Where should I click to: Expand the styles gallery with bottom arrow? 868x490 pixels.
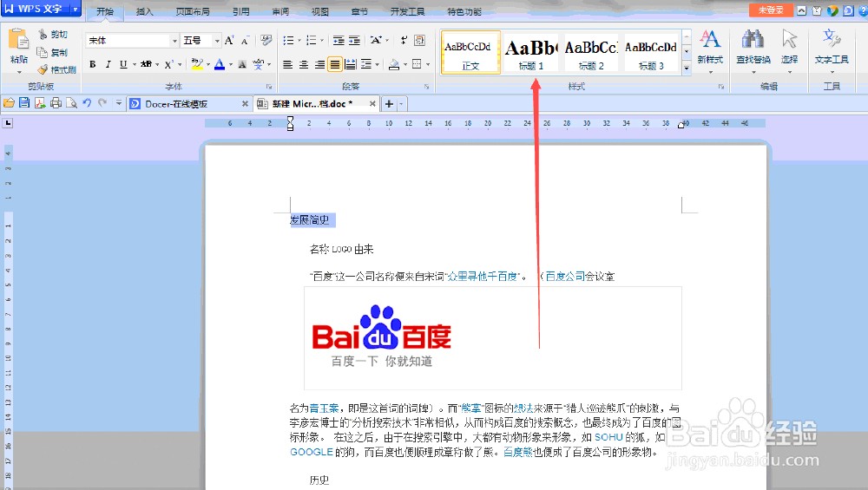click(x=687, y=68)
